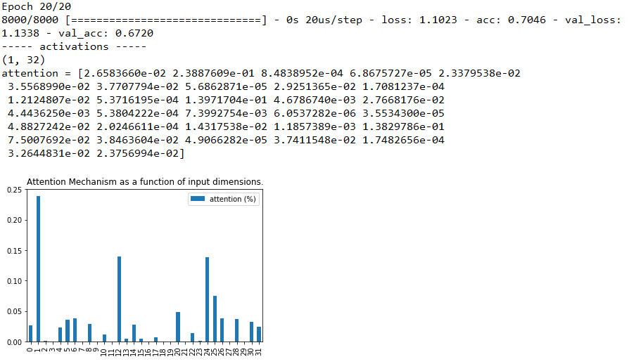Click the value 3.7411548e-02
This screenshot has width=629, height=364.
pos(315,140)
